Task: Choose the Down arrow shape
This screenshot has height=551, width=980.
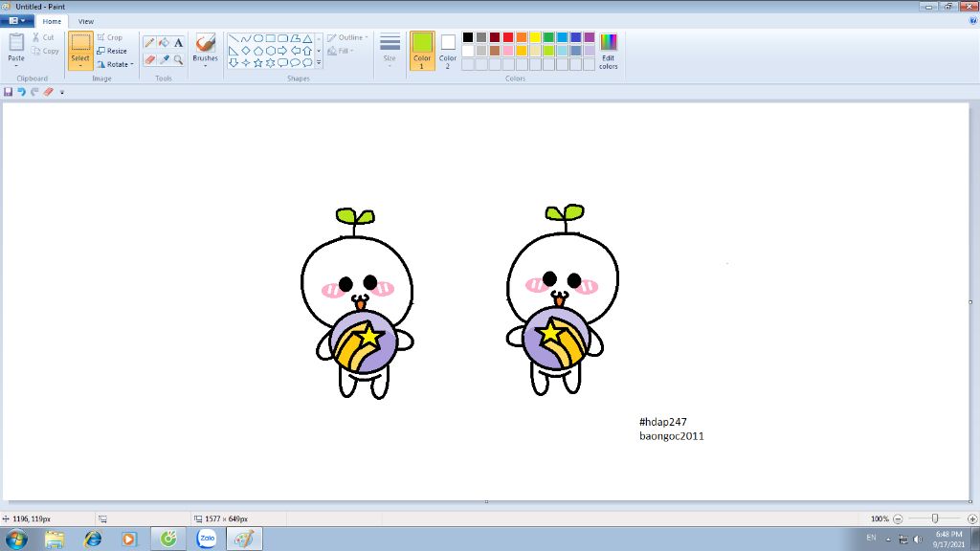Action: click(234, 62)
